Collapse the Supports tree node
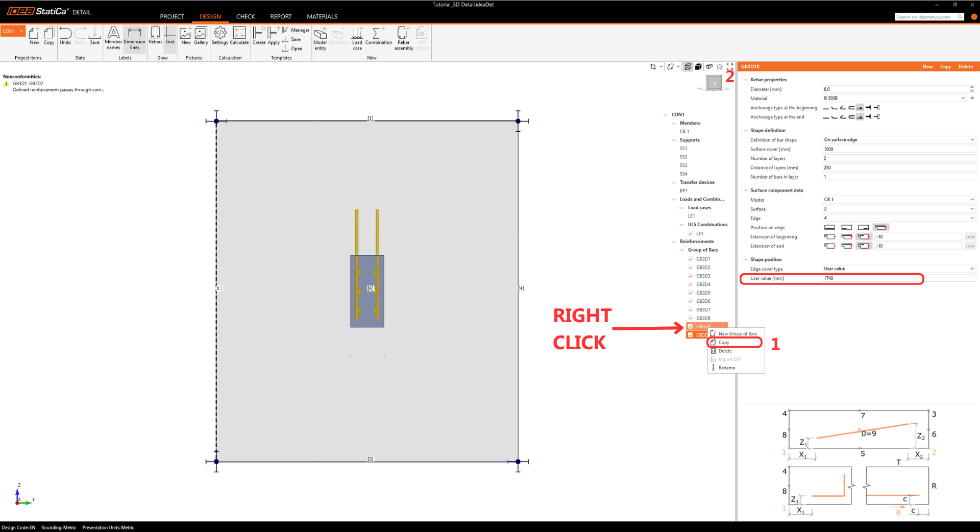980x532 pixels. (x=674, y=140)
